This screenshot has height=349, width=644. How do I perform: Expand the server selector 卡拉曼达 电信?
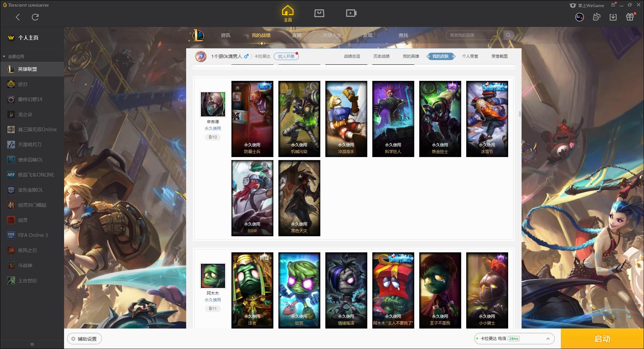pyautogui.click(x=514, y=339)
